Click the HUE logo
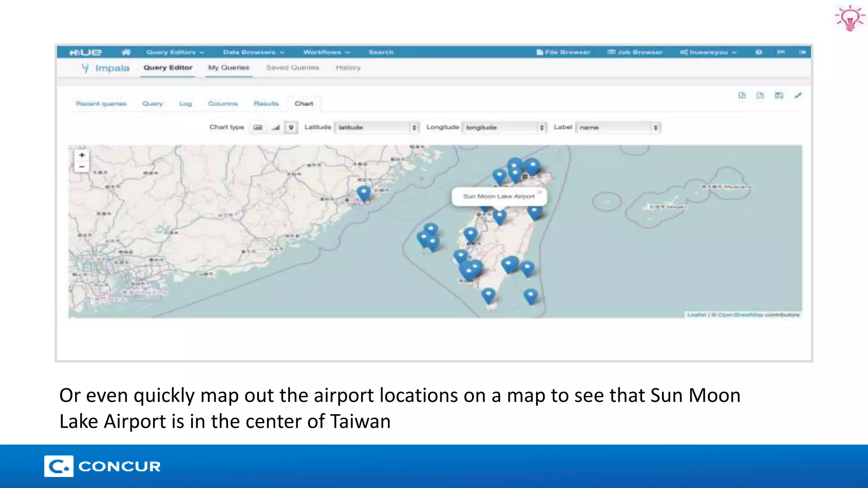The image size is (868, 488). pyautogui.click(x=85, y=52)
